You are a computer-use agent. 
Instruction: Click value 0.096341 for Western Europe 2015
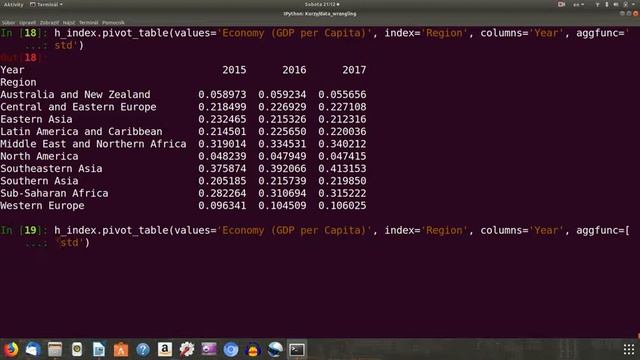[x=222, y=205]
